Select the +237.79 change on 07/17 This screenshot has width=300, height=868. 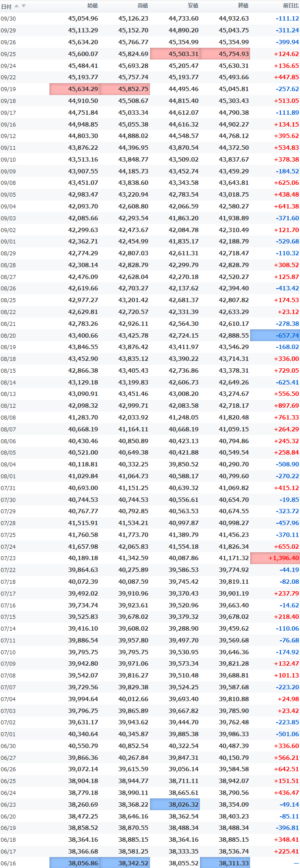pos(286,593)
